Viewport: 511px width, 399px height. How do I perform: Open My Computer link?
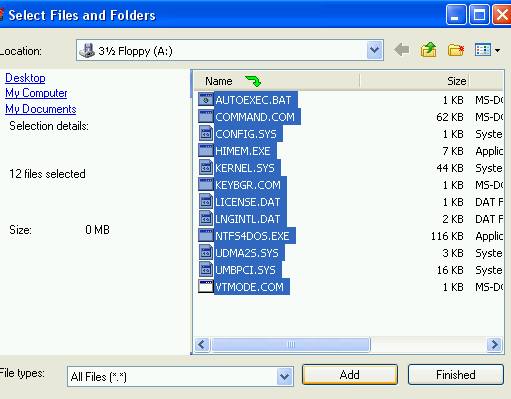36,93
